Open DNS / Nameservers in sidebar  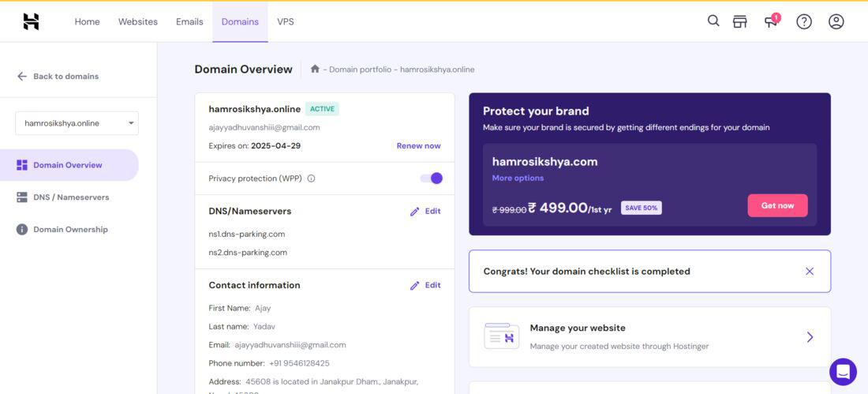click(69, 197)
